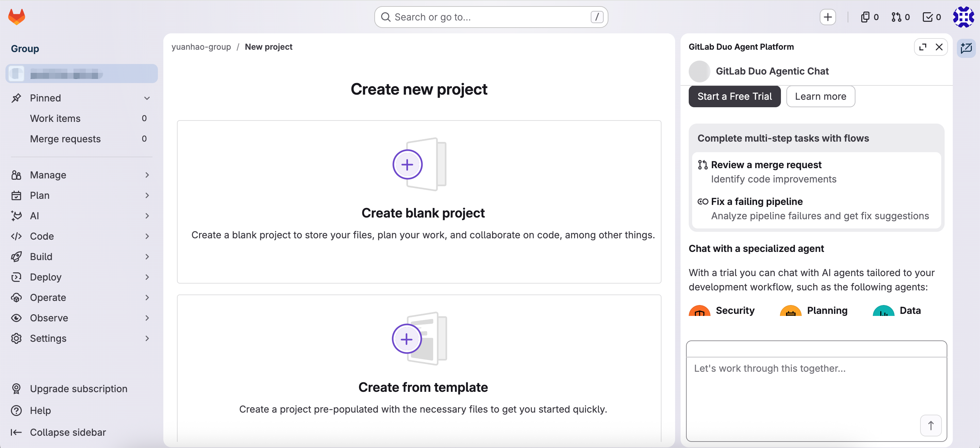Expand the Settings section chevron
Image resolution: width=980 pixels, height=448 pixels.
(147, 338)
